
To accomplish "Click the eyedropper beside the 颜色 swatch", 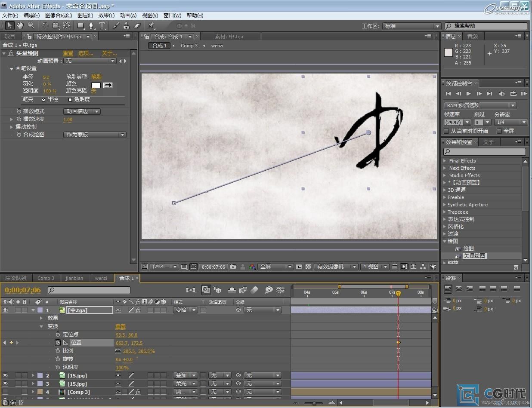I will click(x=108, y=85).
